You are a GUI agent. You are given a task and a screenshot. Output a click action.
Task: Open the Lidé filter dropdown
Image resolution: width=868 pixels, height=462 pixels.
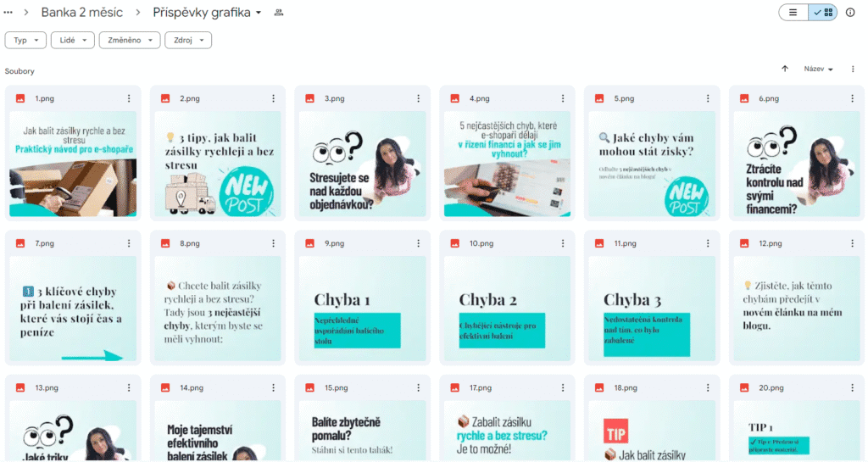(73, 40)
